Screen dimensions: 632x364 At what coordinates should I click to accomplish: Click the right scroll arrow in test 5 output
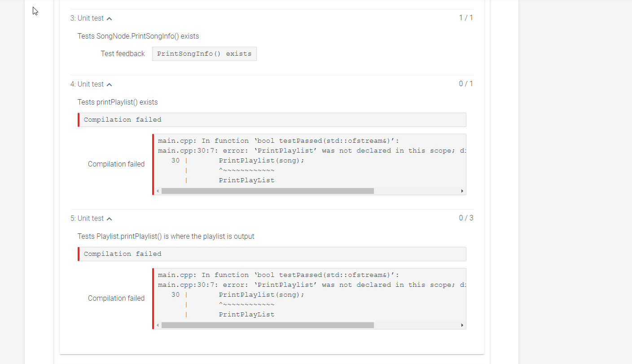tap(462, 325)
